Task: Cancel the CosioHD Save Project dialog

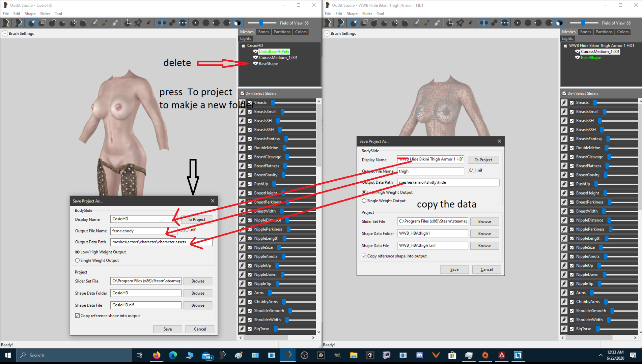Action: pyautogui.click(x=200, y=329)
